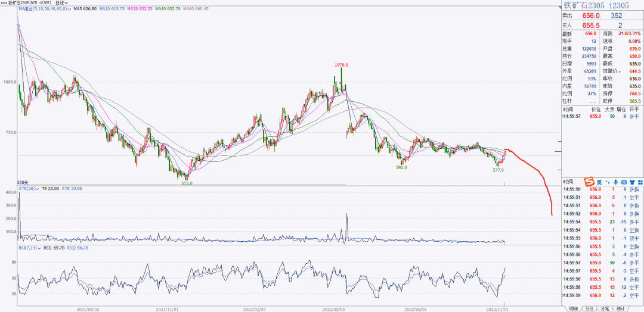
Task: Click the 2022/11/01 date axis label
Action: (497, 308)
